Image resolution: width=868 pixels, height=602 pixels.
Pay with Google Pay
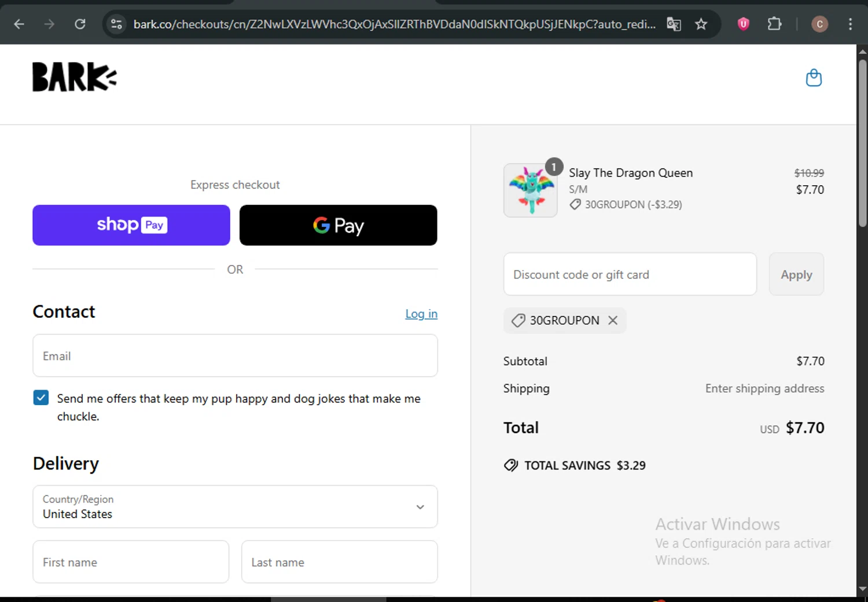pyautogui.click(x=339, y=225)
